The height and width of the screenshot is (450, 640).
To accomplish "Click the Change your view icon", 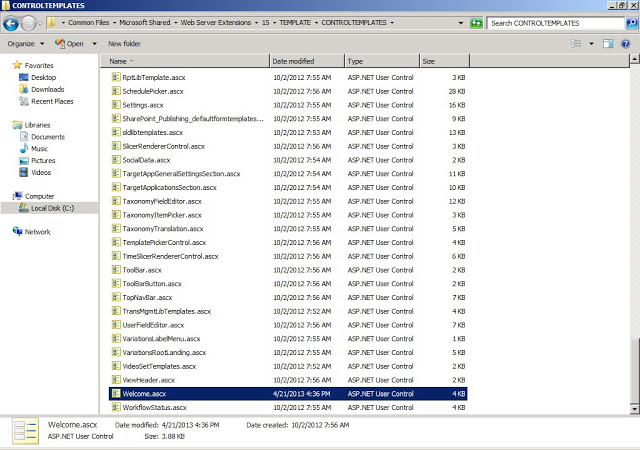I will [x=578, y=44].
